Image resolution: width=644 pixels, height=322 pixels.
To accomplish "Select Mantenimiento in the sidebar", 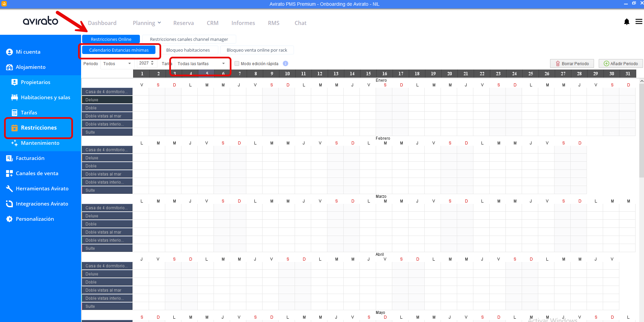I will point(40,143).
